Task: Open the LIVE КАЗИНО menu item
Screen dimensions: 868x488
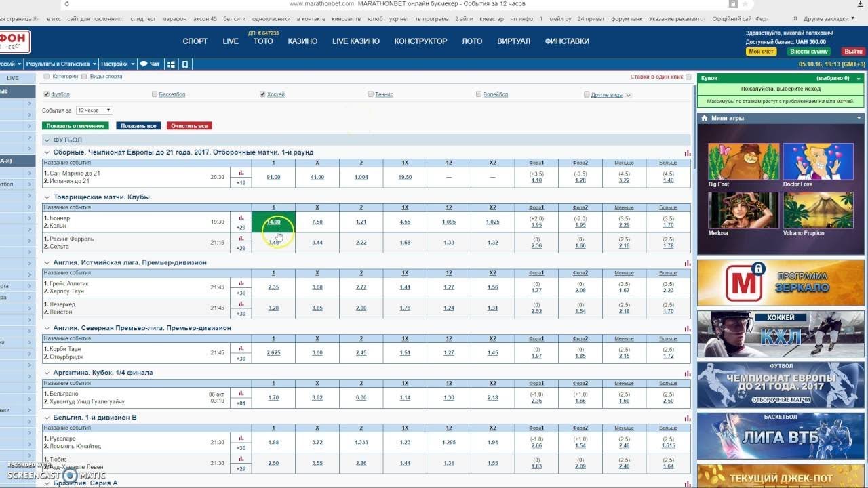Action: [356, 41]
